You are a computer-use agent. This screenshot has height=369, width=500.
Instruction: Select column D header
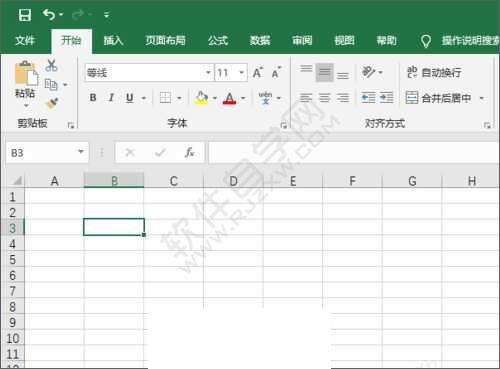pyautogui.click(x=233, y=181)
